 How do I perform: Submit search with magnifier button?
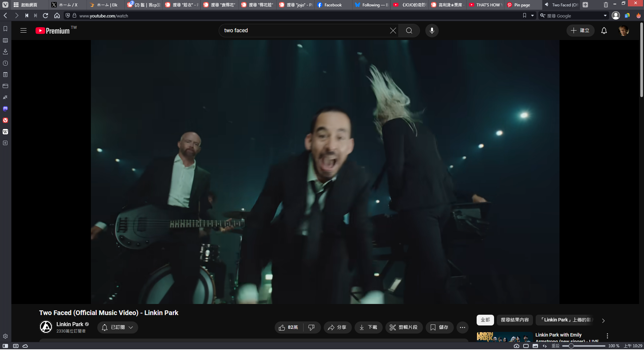(409, 31)
